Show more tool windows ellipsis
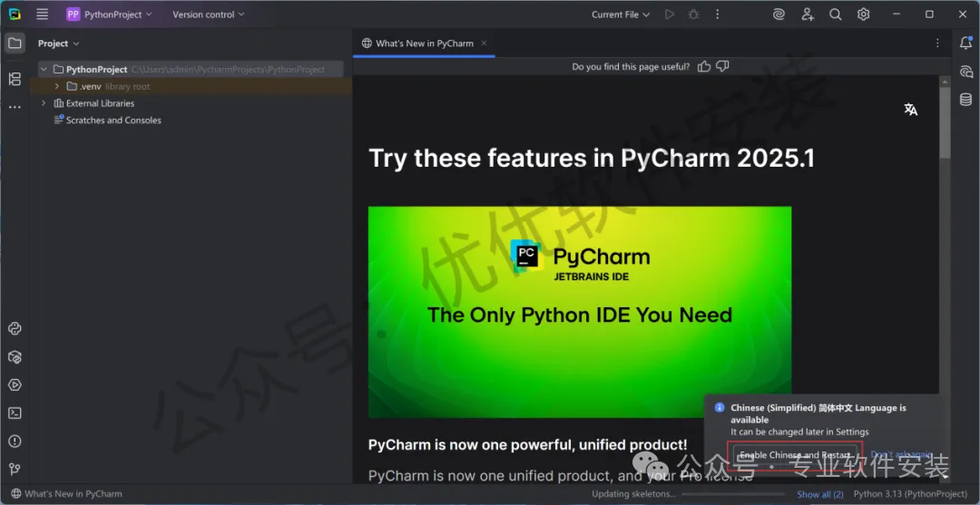The image size is (980, 505). (15, 107)
